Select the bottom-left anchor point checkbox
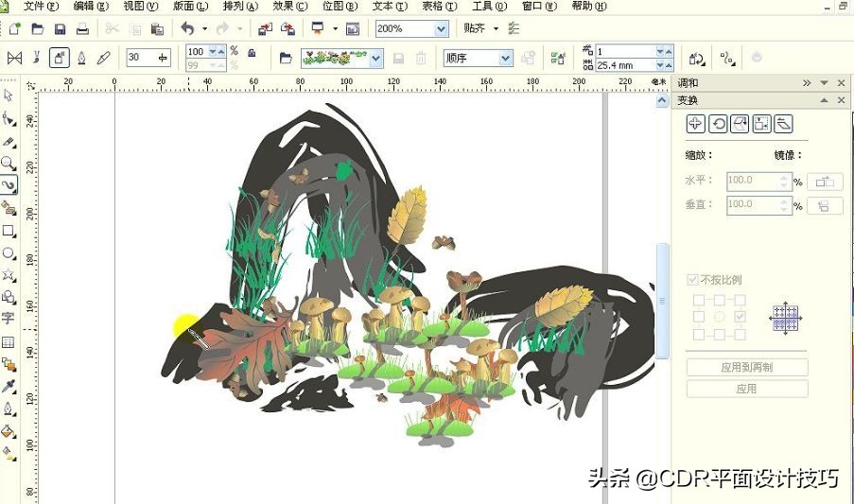Screen dimensions: 854x504 coord(699,334)
